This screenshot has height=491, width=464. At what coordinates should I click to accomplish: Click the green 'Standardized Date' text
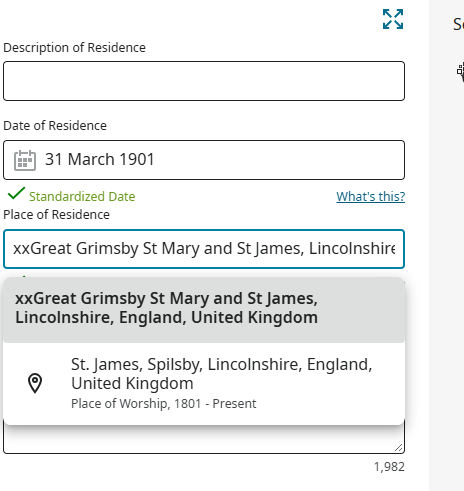pos(82,196)
